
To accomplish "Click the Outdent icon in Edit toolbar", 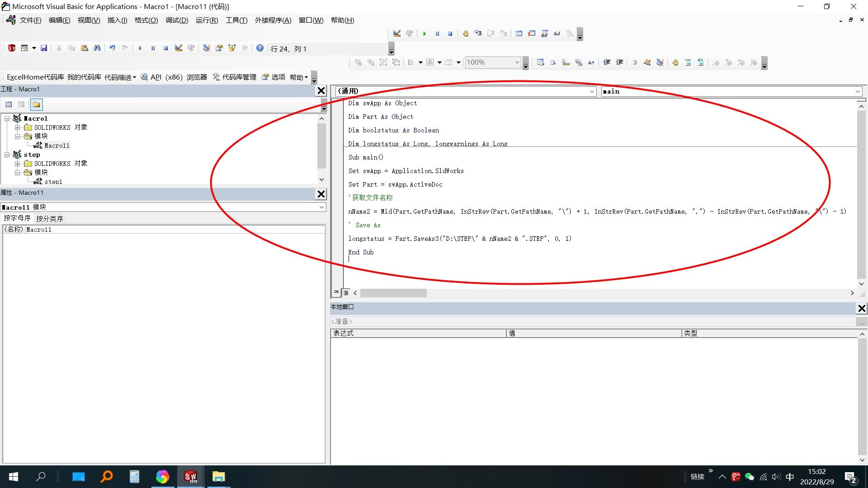I will (619, 62).
